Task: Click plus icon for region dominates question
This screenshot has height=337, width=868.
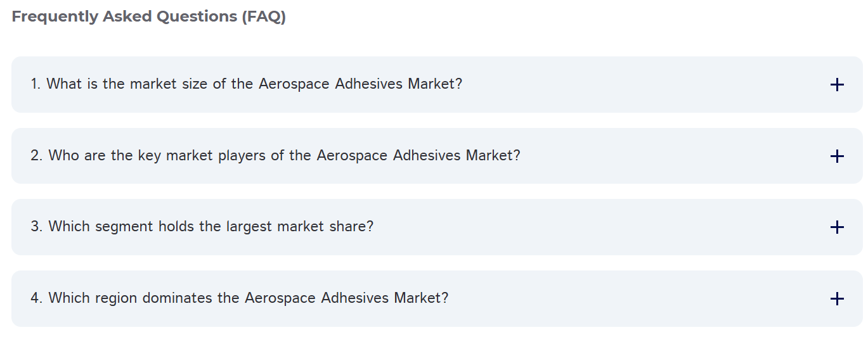Action: pos(836,298)
